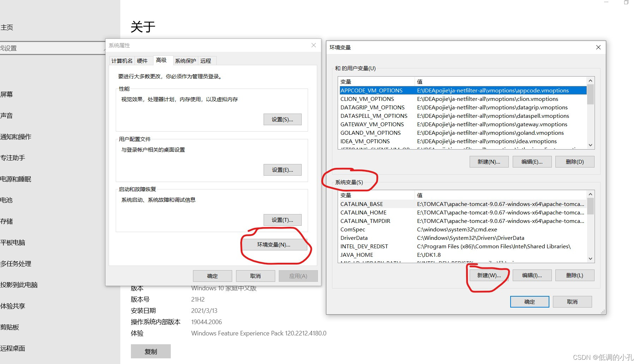The height and width of the screenshot is (364, 639).
Task: Open 声音 in Settings sidebar
Action: coord(6,115)
